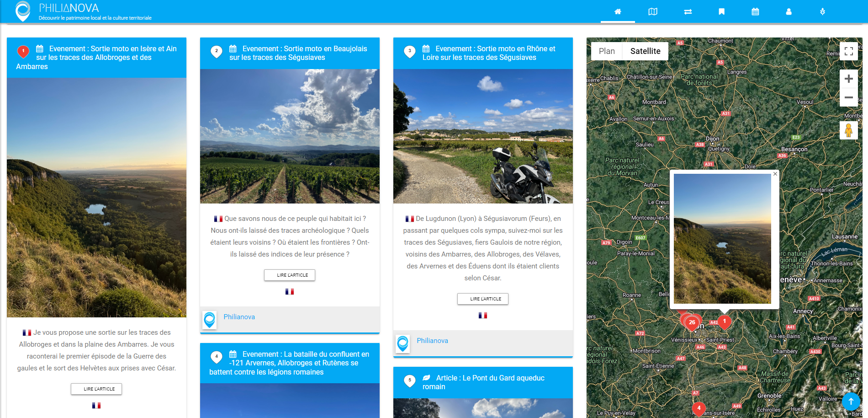Click the wheat plant icon in navbar
This screenshot has width=868, height=418.
[822, 12]
